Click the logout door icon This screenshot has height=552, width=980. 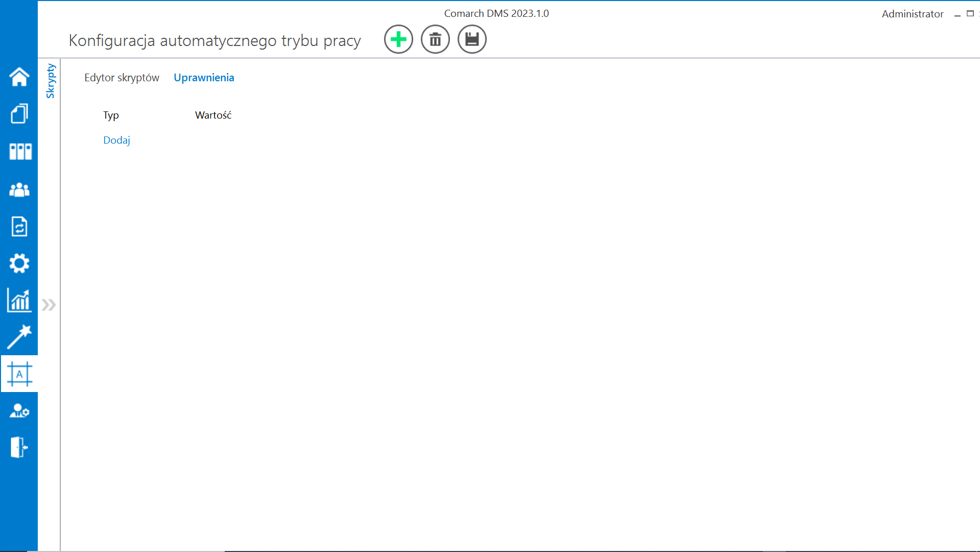(19, 447)
